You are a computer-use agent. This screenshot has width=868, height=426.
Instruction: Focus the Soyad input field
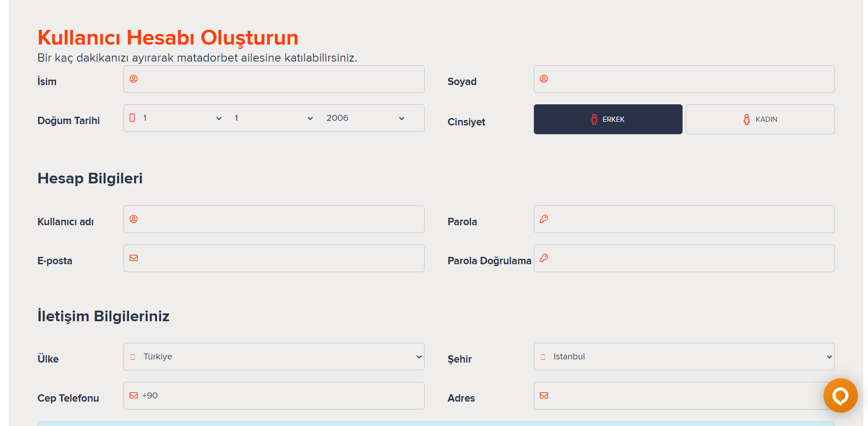tap(684, 79)
